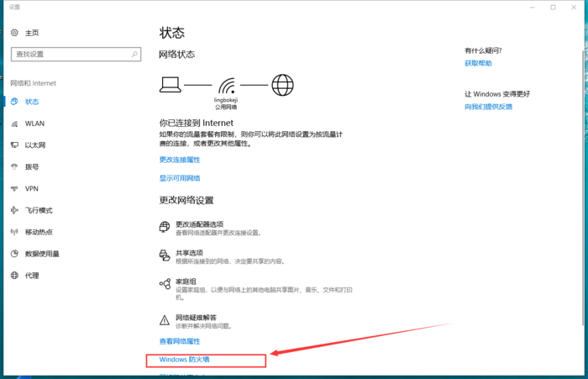Image resolution: width=588 pixels, height=379 pixels.
Task: Click the WLAN wireless icon
Action: pos(14,124)
